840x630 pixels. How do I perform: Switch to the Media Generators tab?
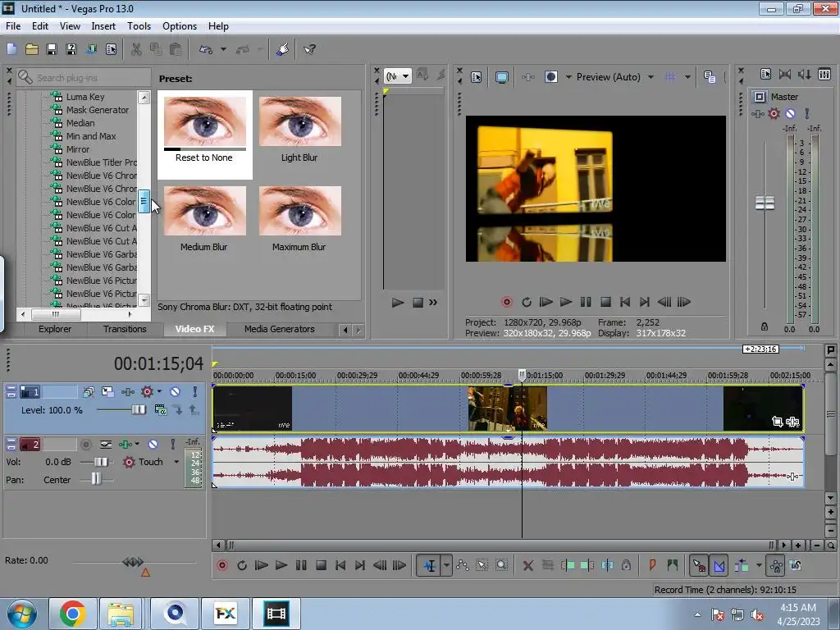coord(279,329)
